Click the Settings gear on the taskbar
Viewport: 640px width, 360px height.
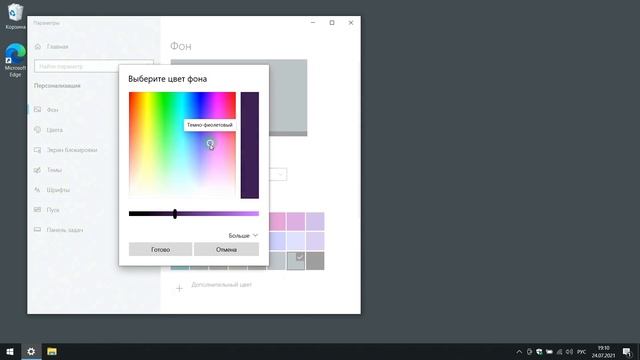click(x=31, y=351)
